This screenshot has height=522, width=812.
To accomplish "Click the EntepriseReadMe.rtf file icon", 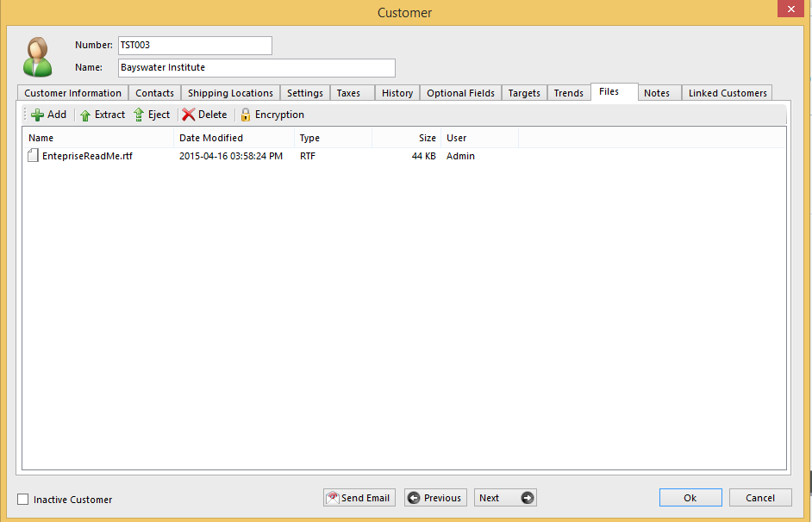I will coord(34,156).
